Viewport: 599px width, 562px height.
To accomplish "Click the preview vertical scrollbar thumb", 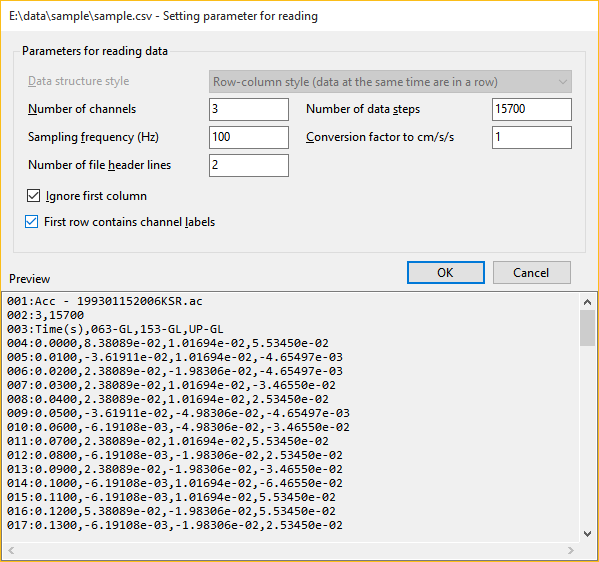I will click(x=588, y=328).
